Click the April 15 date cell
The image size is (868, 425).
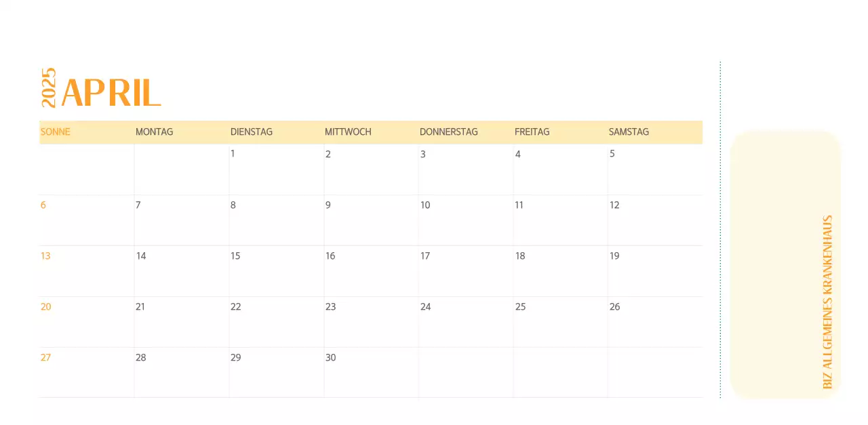pyautogui.click(x=276, y=271)
